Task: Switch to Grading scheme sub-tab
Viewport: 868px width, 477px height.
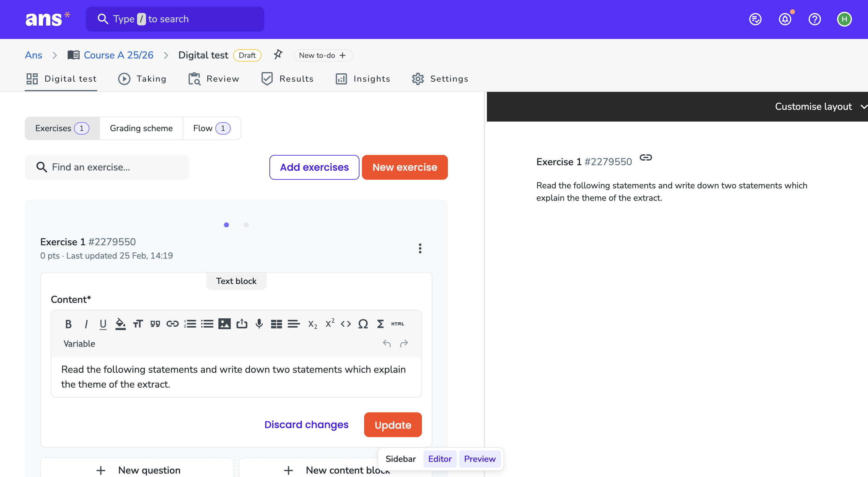Action: (141, 128)
